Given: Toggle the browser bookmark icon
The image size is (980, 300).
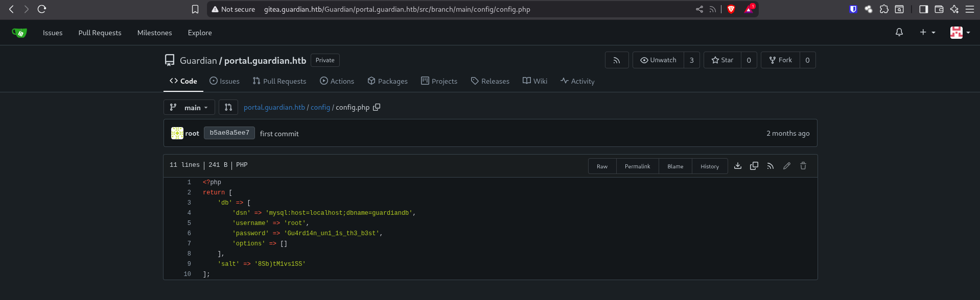Looking at the screenshot, I should pos(195,9).
